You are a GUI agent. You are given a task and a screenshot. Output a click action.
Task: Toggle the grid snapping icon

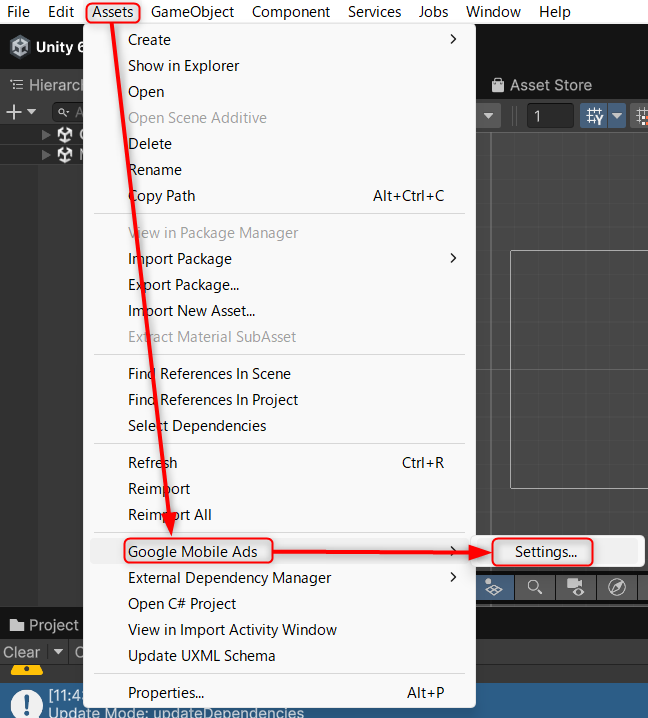click(594, 116)
